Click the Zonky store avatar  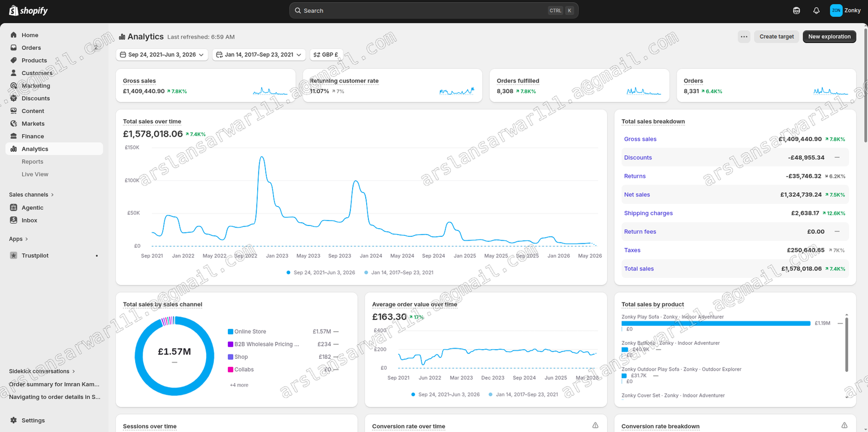click(x=836, y=10)
